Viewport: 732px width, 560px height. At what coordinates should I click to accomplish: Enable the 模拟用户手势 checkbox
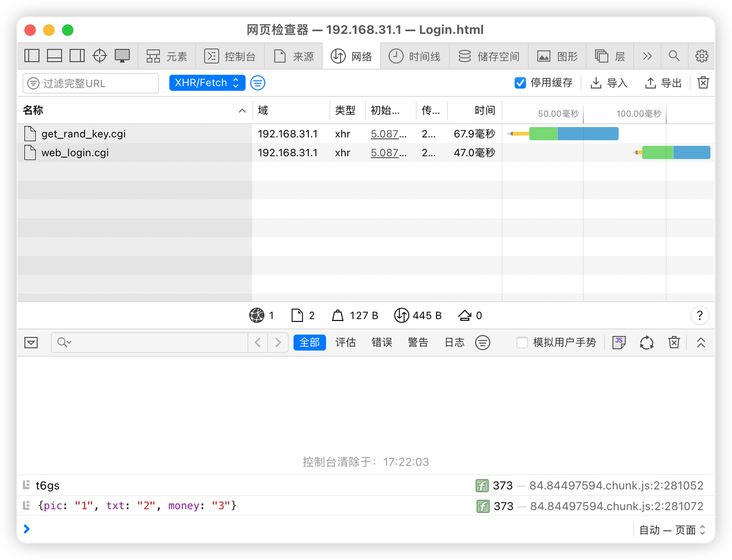pos(522,343)
